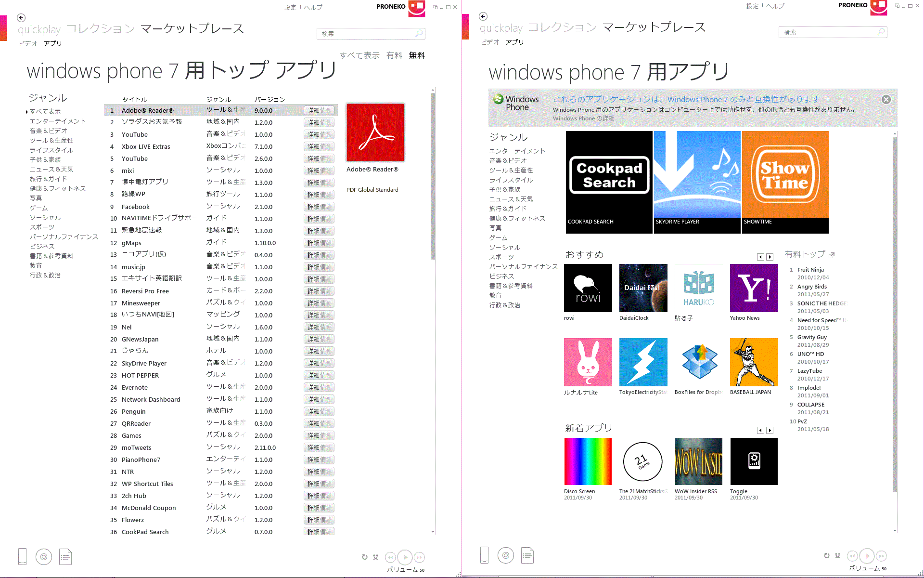This screenshot has height=578, width=924.
Task: Skip to next track in left window
Action: click(420, 557)
